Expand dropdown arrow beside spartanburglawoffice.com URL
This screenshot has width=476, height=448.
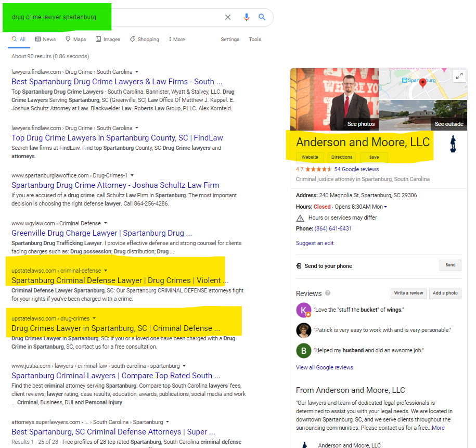click(132, 175)
